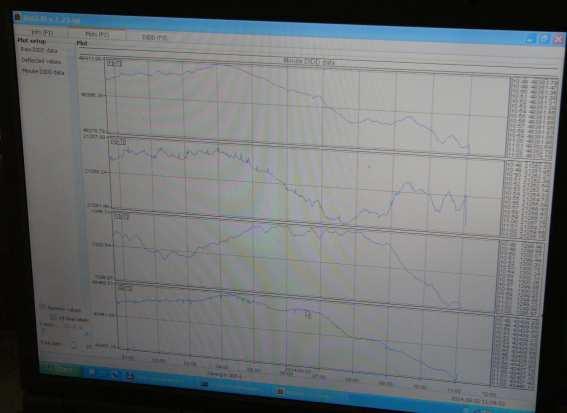Toggle the Remove values checkbox
This screenshot has width=567, height=413.
coord(43,307)
